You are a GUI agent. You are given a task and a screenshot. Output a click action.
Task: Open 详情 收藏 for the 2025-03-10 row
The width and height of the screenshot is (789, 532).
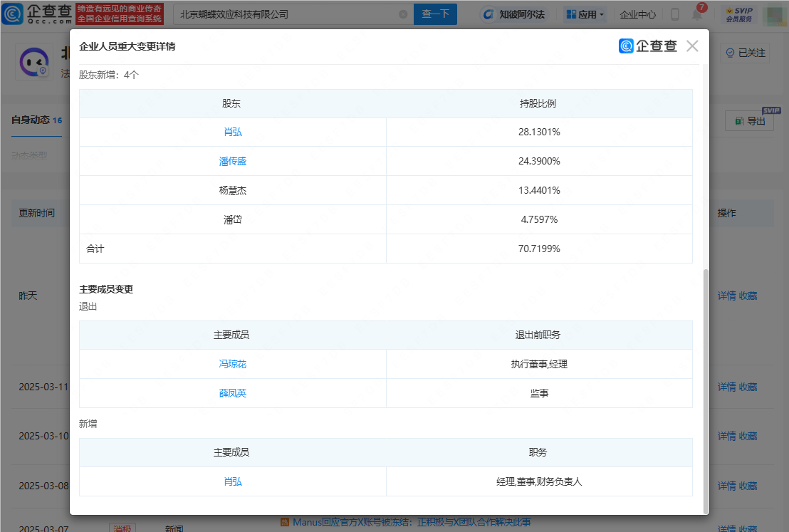pyautogui.click(x=737, y=436)
